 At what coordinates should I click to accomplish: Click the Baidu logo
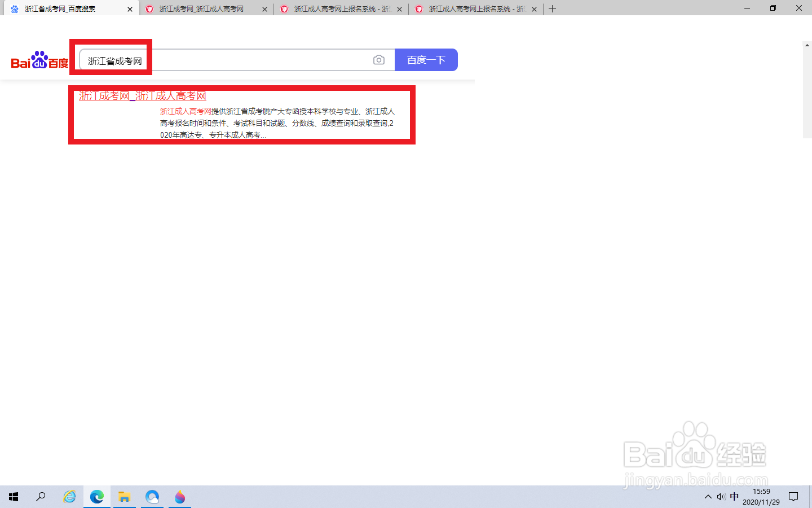pyautogui.click(x=39, y=60)
